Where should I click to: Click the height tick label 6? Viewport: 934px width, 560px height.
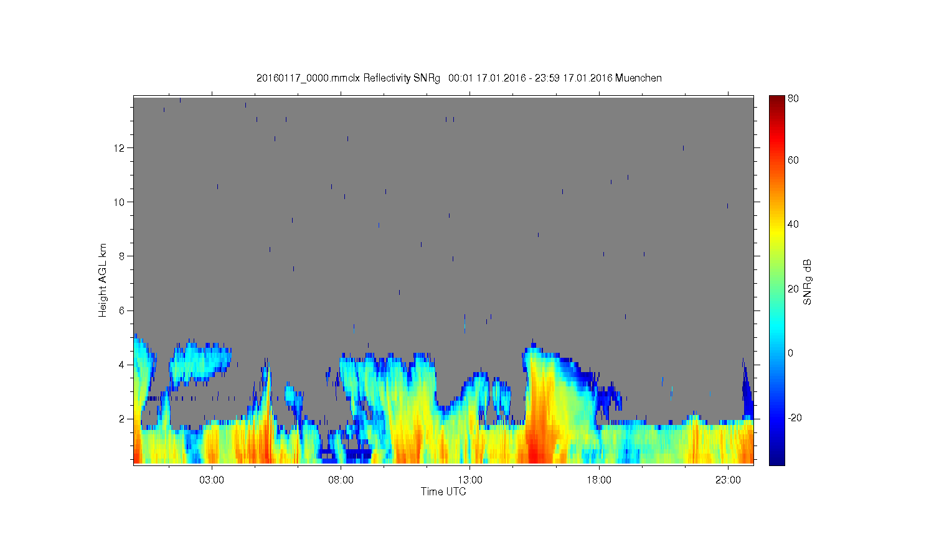pyautogui.click(x=123, y=310)
